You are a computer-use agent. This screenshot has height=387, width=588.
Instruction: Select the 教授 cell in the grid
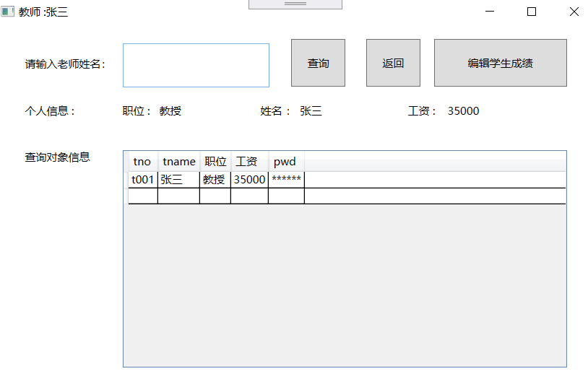click(215, 180)
